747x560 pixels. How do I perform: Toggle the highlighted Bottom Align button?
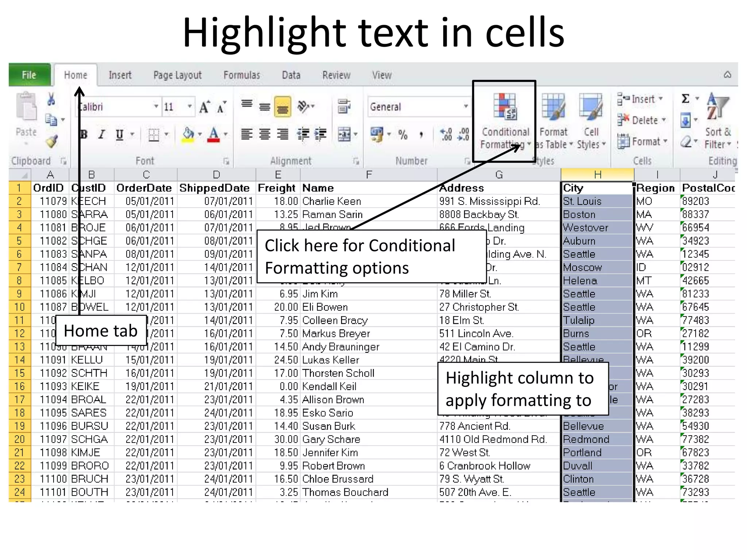(x=283, y=107)
